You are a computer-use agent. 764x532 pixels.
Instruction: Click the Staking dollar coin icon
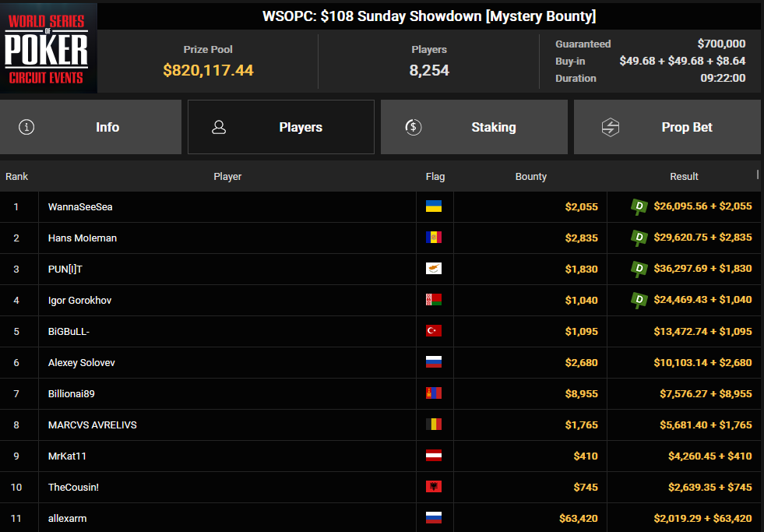pyautogui.click(x=414, y=127)
